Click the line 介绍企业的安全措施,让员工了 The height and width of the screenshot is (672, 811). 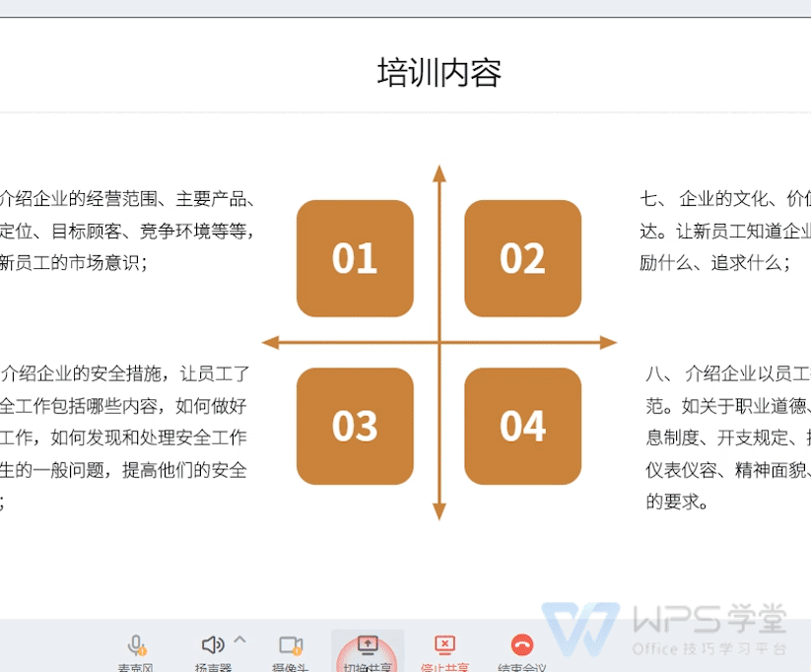[x=124, y=373]
